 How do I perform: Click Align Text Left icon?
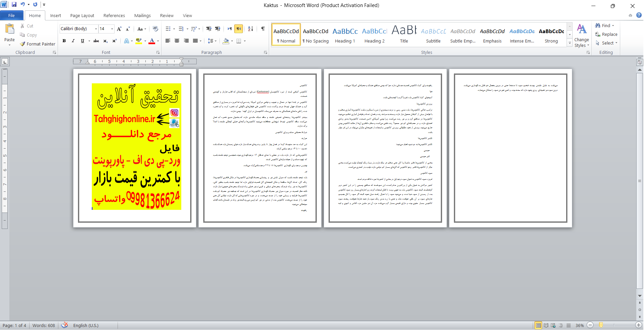pyautogui.click(x=168, y=41)
